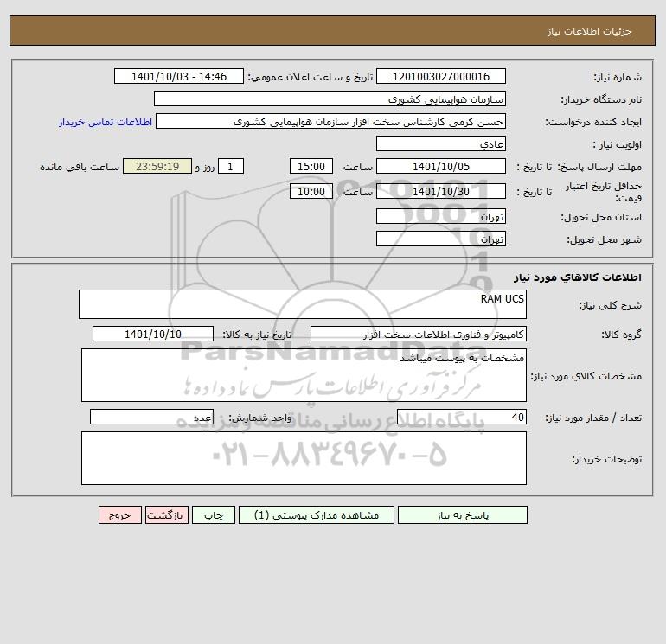Click the label شرح کلی نیاز
The height and width of the screenshot is (644, 666).
[611, 305]
